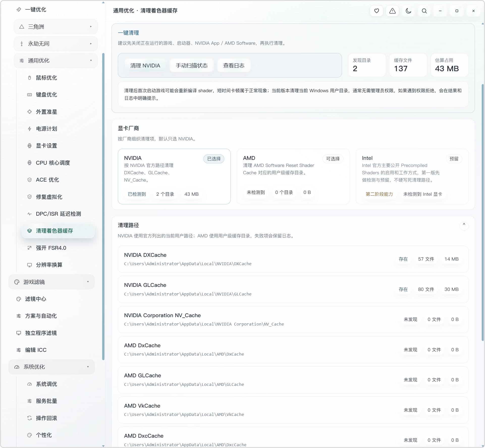This screenshot has width=485, height=448.
Task: Toggle dark mode with the moon icon
Action: point(408,11)
